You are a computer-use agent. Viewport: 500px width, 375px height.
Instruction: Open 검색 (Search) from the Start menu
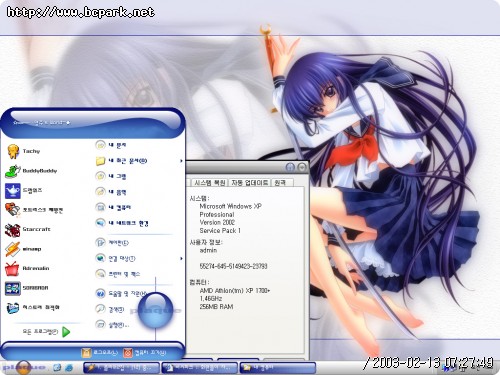click(110, 309)
